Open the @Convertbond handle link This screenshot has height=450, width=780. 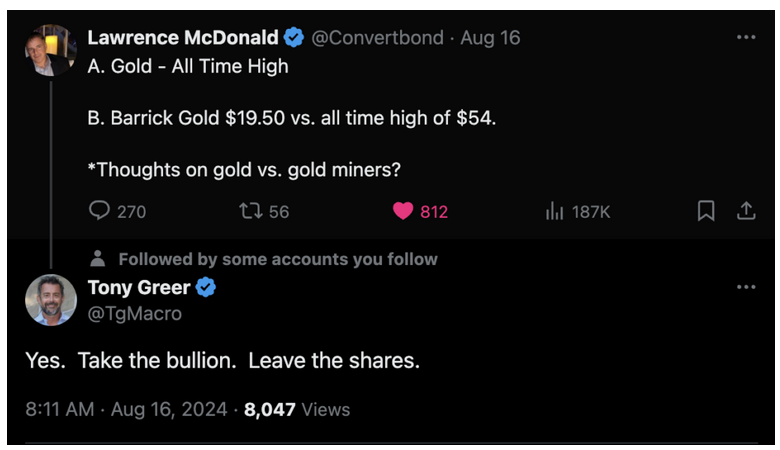pos(377,38)
